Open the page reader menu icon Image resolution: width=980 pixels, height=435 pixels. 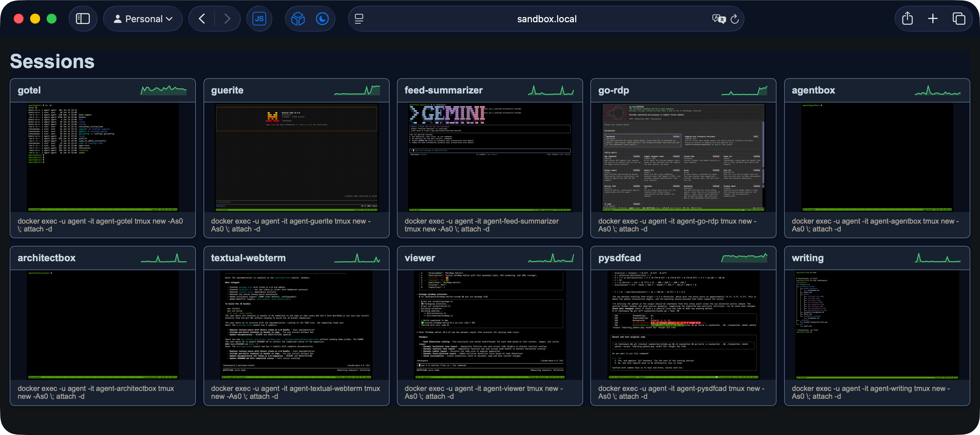click(x=359, y=19)
